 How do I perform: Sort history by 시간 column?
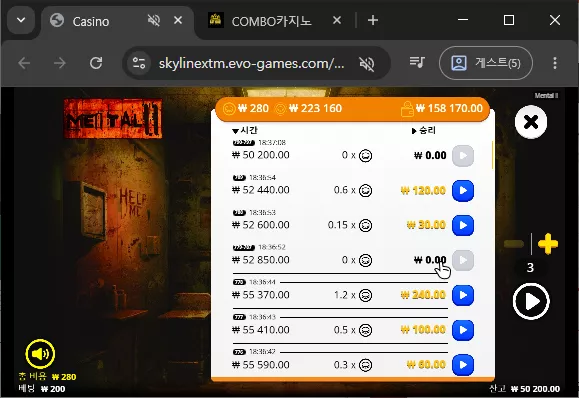coord(245,130)
